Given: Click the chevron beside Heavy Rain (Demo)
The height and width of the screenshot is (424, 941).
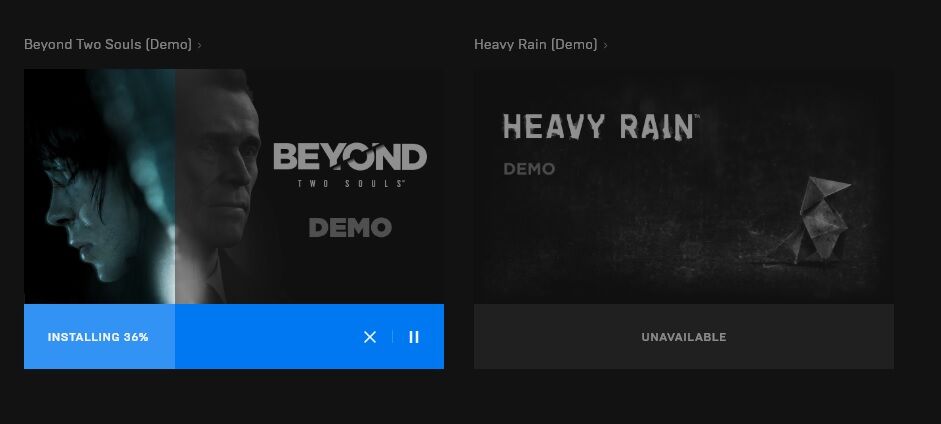Looking at the screenshot, I should 606,45.
